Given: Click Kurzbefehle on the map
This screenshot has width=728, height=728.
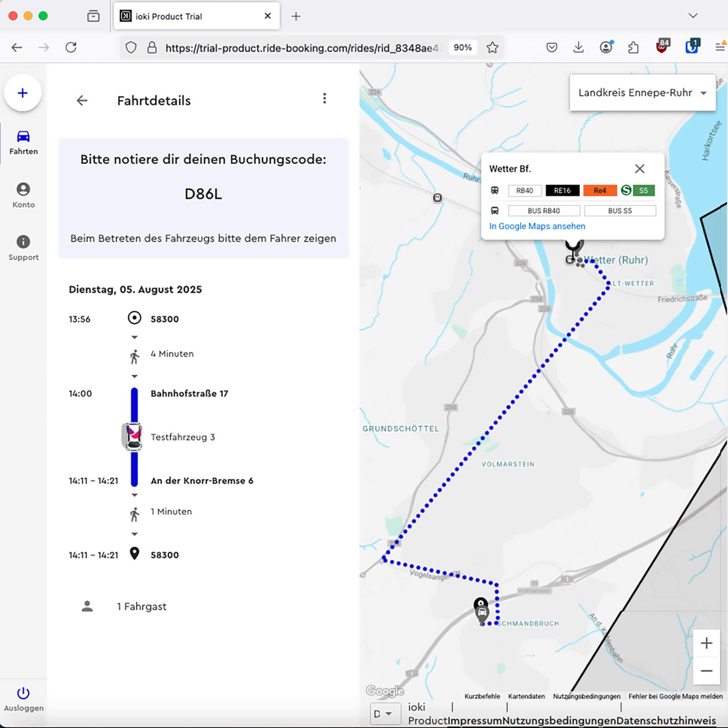Looking at the screenshot, I should (482, 696).
